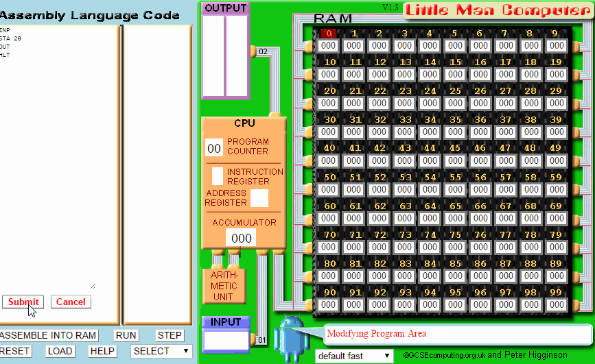
Task: Click the 'Modifying Program Area' message
Action: click(x=377, y=334)
